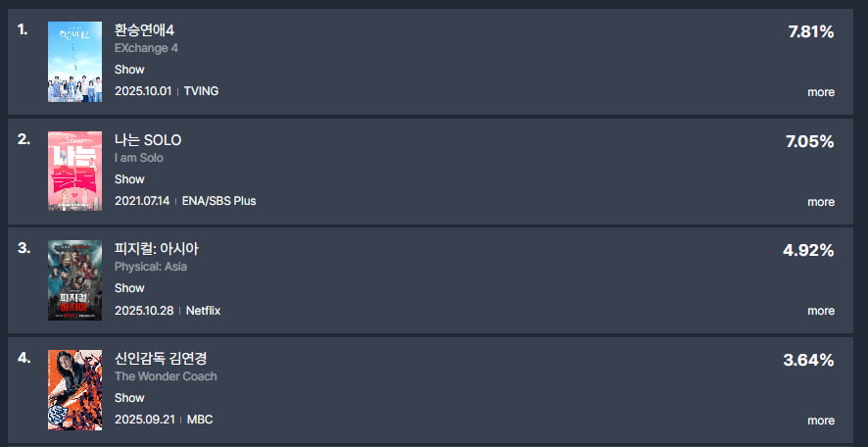Select the Netflix platform label
The height and width of the screenshot is (447, 868).
point(203,311)
